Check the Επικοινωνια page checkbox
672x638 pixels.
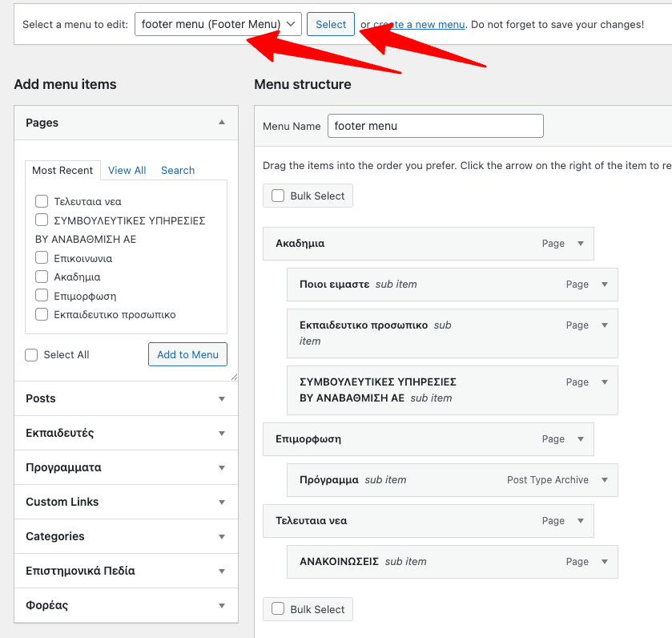point(41,257)
